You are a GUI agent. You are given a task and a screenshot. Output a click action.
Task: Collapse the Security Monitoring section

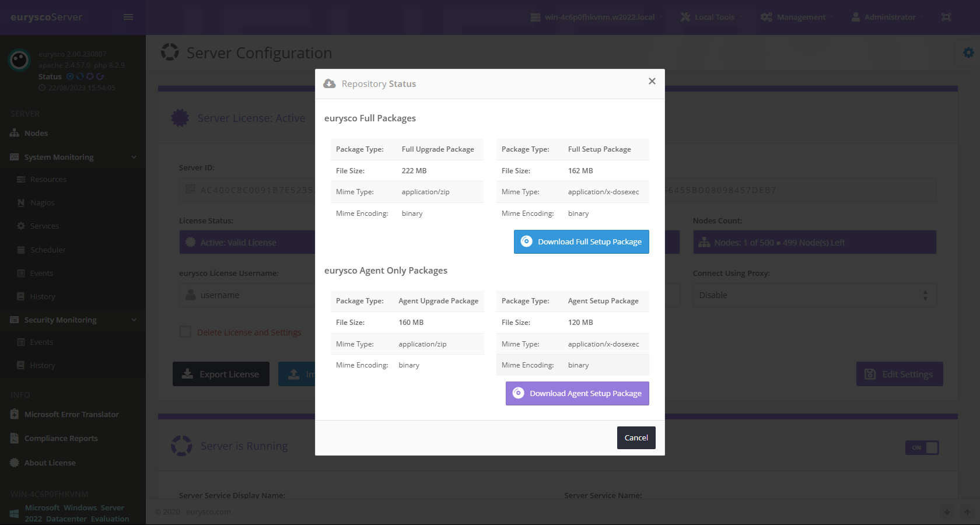pos(73,320)
